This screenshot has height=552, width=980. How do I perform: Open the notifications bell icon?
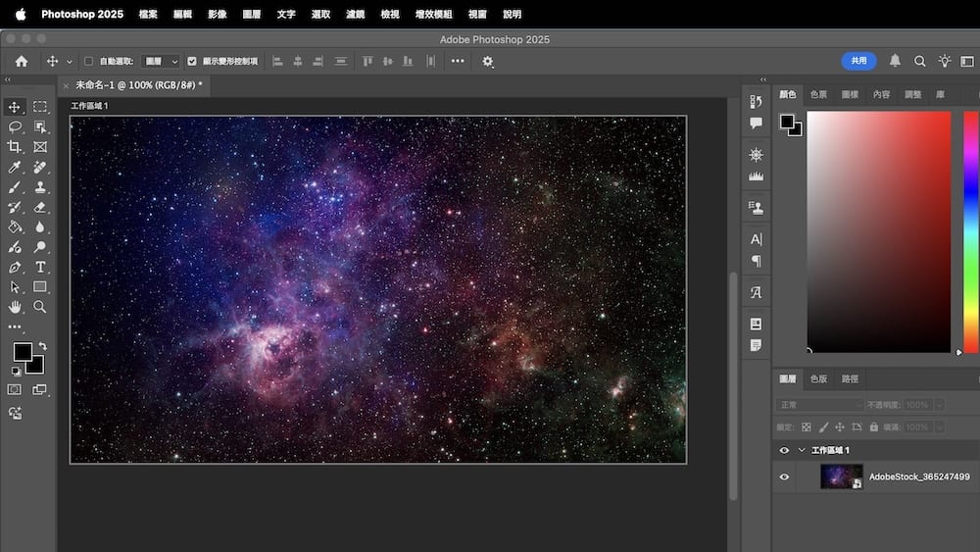(895, 61)
